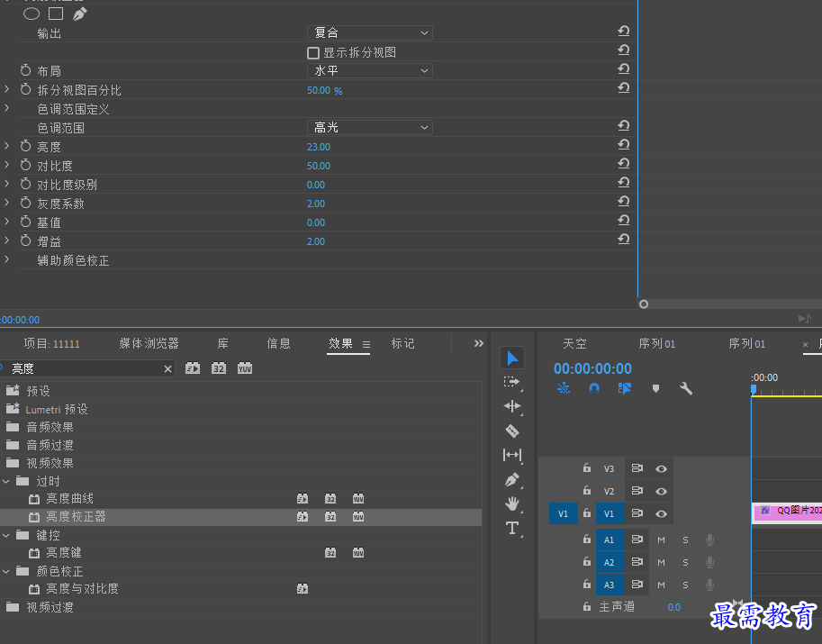Viewport: 822px width, 644px height.
Task: Collapse the 过时 folder
Action: [6, 481]
